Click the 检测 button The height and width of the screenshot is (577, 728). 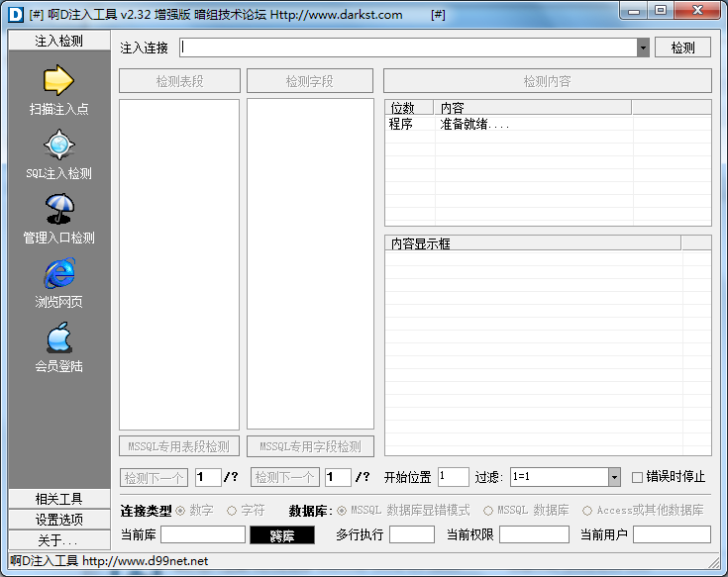(x=682, y=48)
